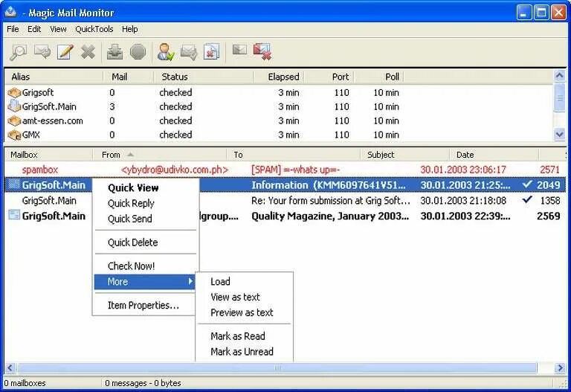Viewport: 571px width, 392px height.
Task: Click the envelope with checkmark toolbar icon
Action: coord(189,52)
